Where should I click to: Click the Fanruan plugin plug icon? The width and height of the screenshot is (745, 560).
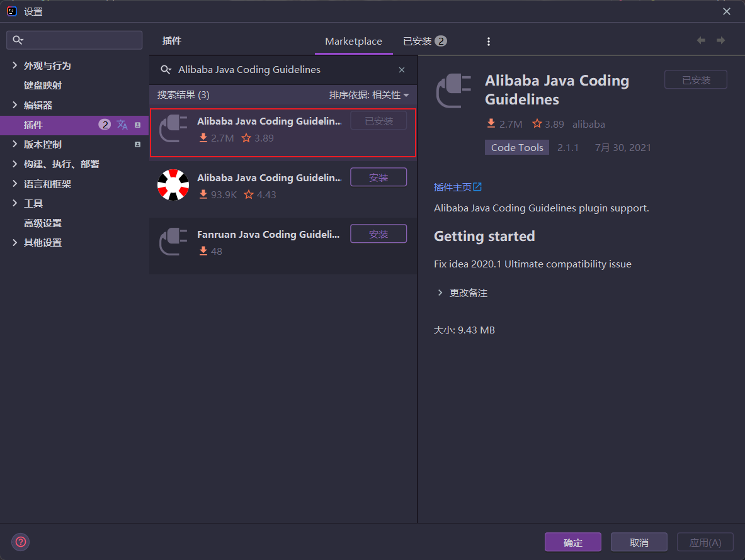pos(173,242)
